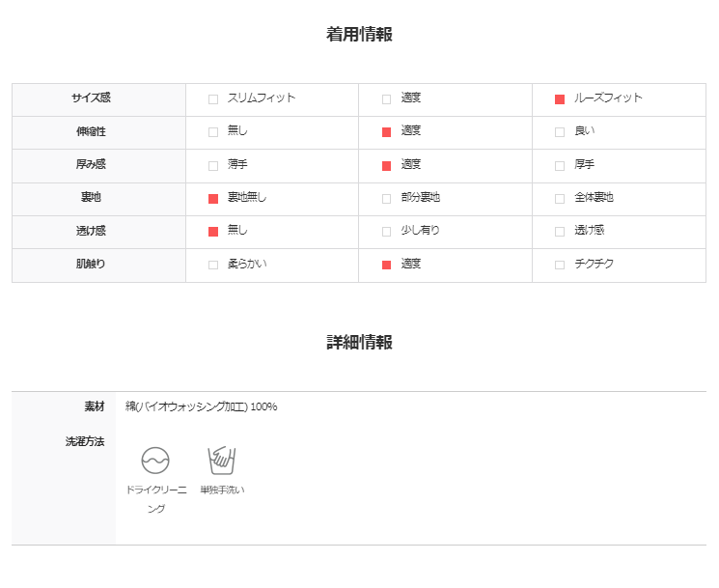Viewport: 719px width, 588px height.
Task: Check the 透け感 option checkbox in the last column
Action: (560, 232)
